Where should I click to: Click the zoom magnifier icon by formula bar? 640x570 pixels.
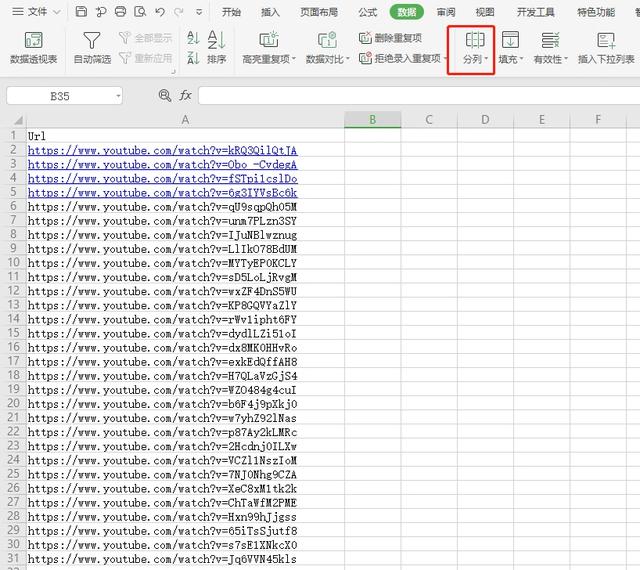(164, 96)
